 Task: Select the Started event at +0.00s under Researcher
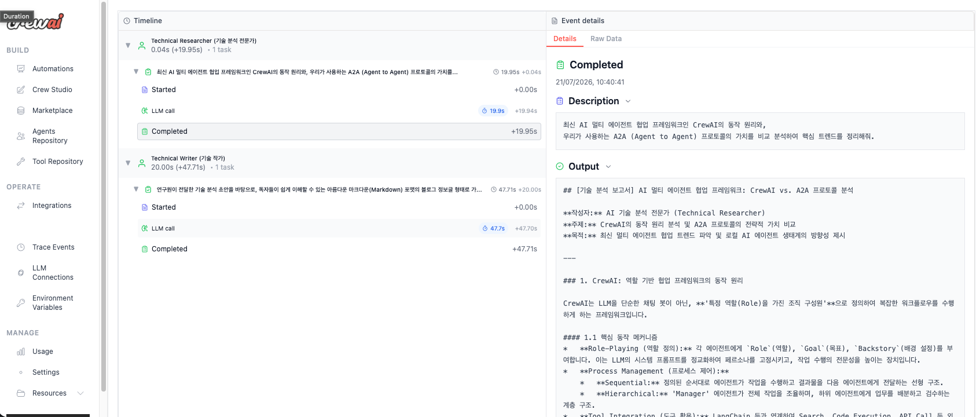[x=339, y=90]
